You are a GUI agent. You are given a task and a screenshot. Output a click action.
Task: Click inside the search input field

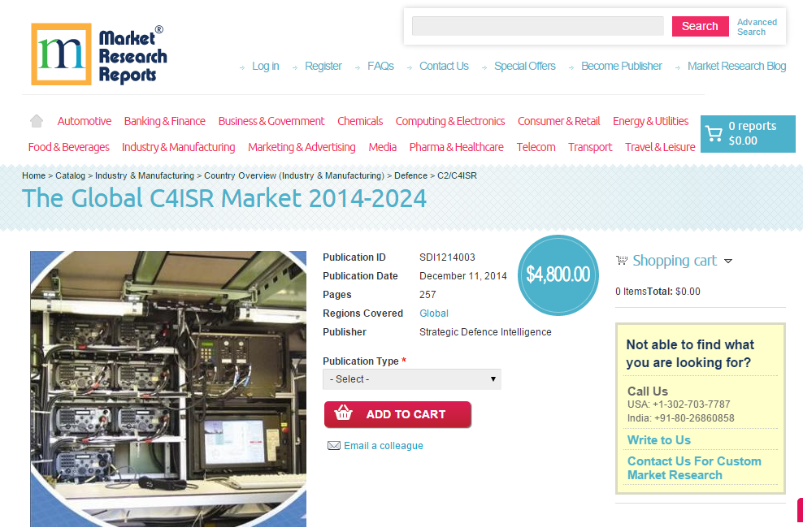pyautogui.click(x=537, y=26)
